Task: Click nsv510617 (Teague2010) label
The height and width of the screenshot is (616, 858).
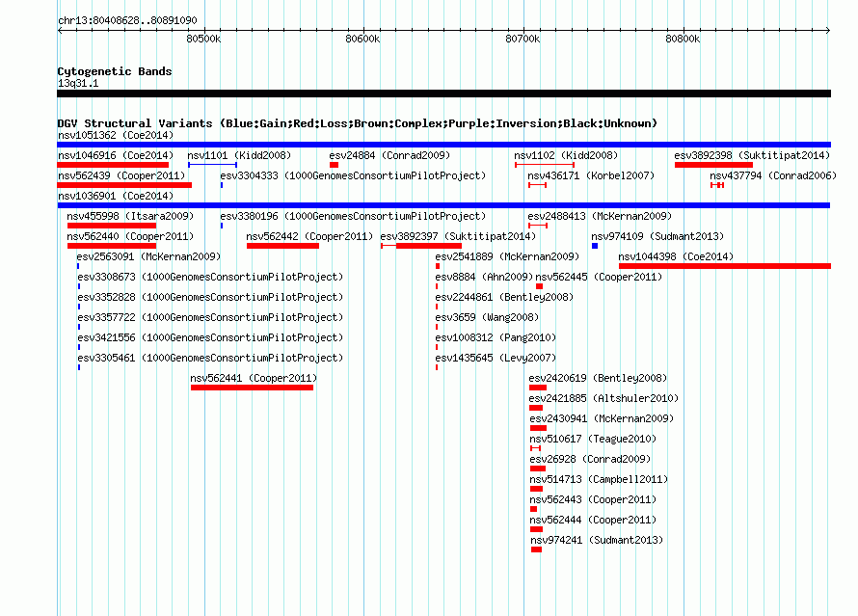Action: (593, 439)
